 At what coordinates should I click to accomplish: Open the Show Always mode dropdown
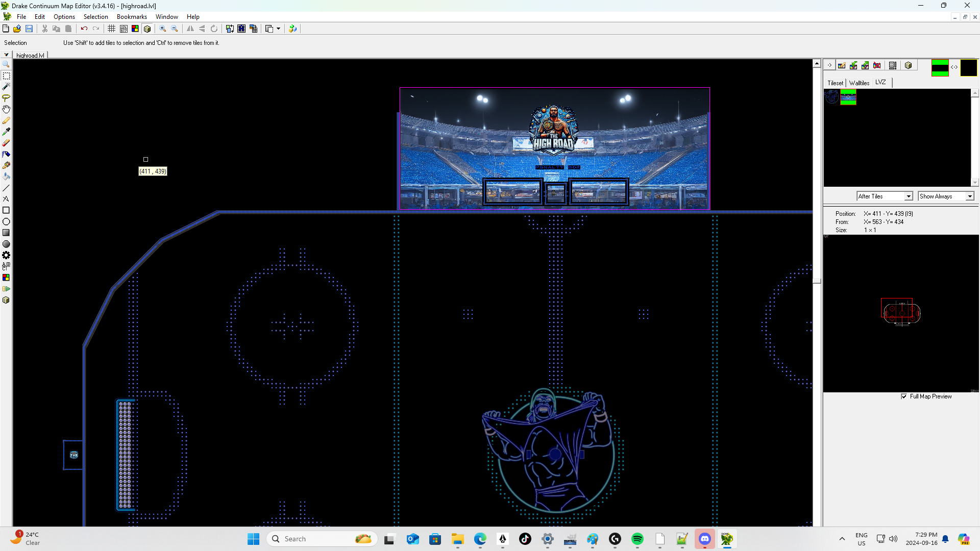(x=946, y=196)
